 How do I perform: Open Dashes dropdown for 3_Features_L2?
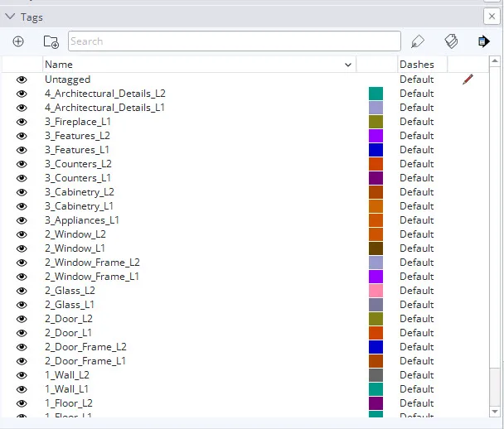417,136
